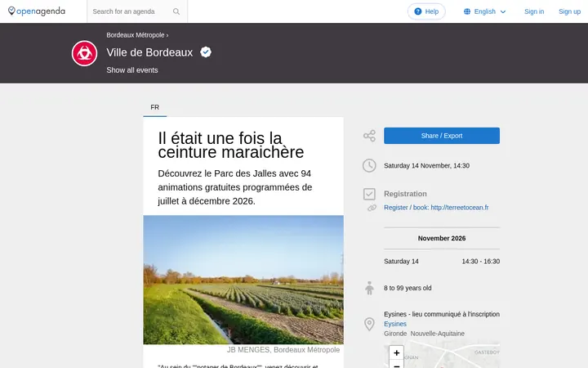Click the location pin icon
Screen dimensions: 588x368
click(x=369, y=324)
